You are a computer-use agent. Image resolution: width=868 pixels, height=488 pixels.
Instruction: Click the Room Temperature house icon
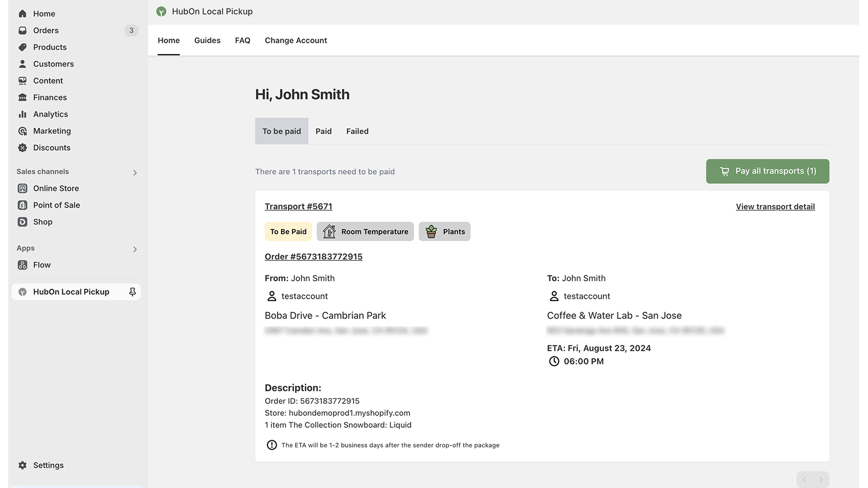click(329, 232)
